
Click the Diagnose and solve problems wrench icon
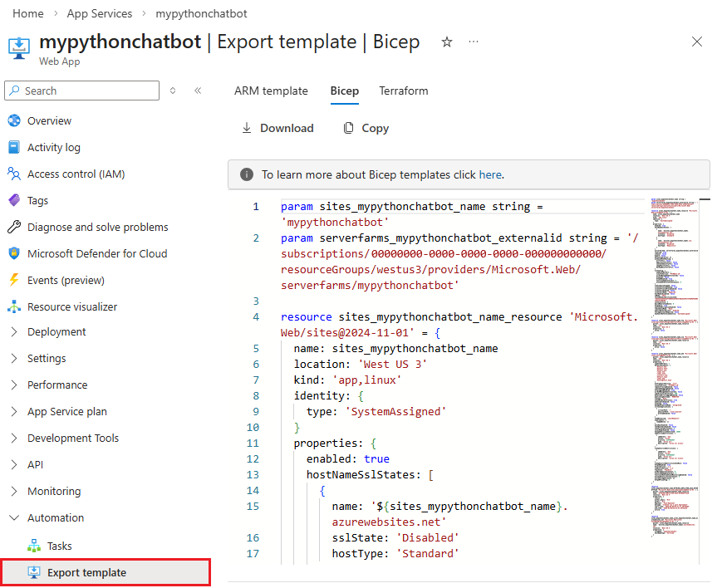14,227
